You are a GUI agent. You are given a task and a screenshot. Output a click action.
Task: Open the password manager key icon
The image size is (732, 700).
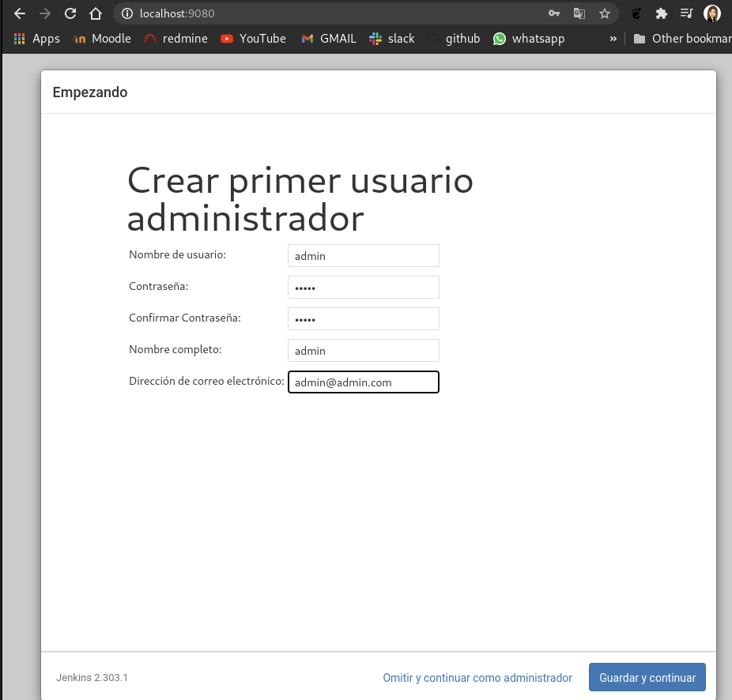tap(554, 13)
